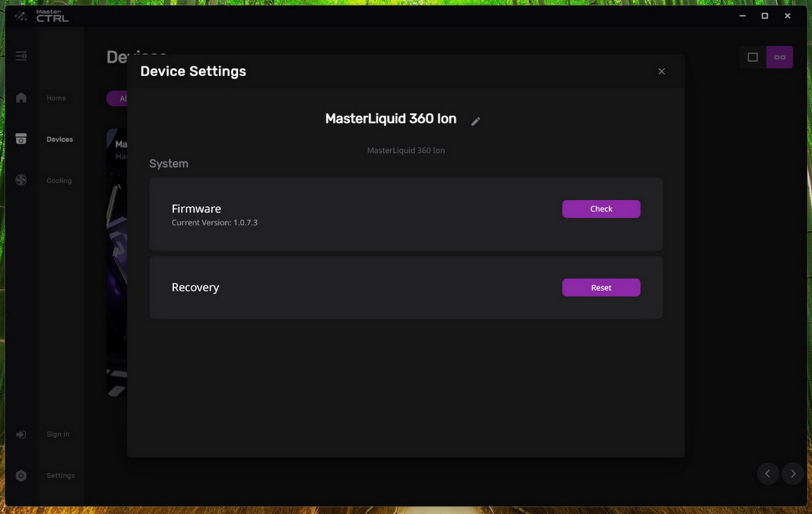Screen dimensions: 812x514
Task: Click the Recovery label
Action: coord(195,287)
